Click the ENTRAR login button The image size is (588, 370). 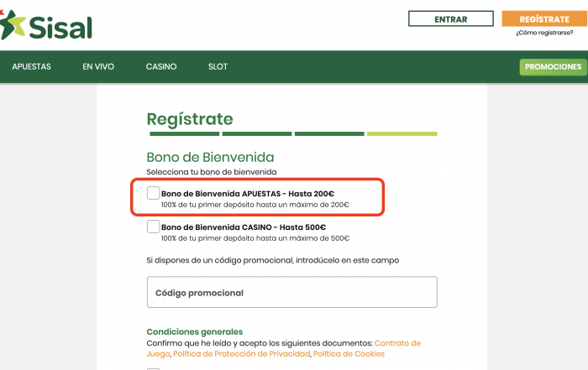(450, 18)
